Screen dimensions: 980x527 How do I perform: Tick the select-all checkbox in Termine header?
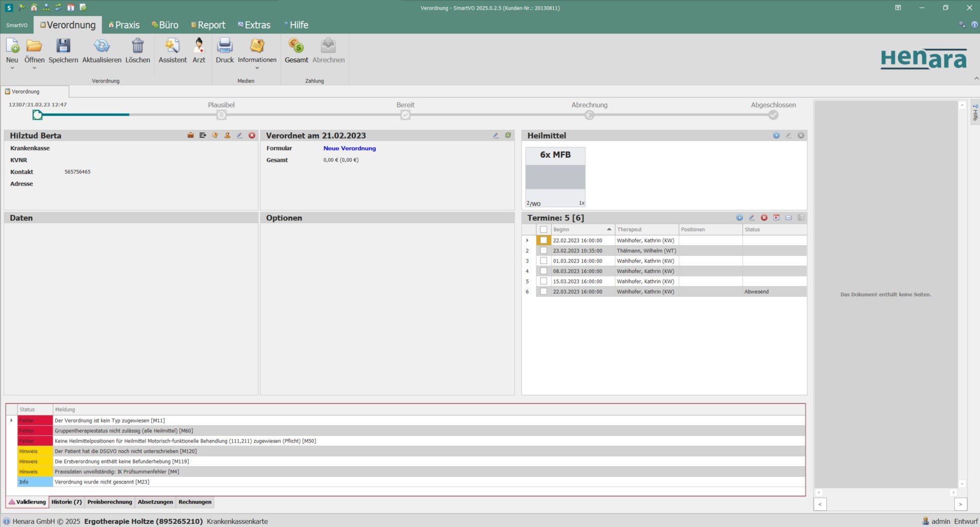click(543, 229)
